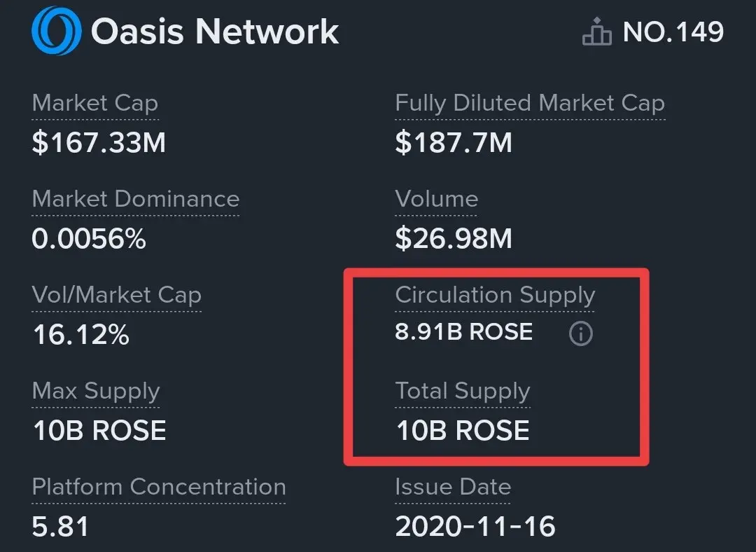Click the Platform Concentration label

tap(159, 487)
